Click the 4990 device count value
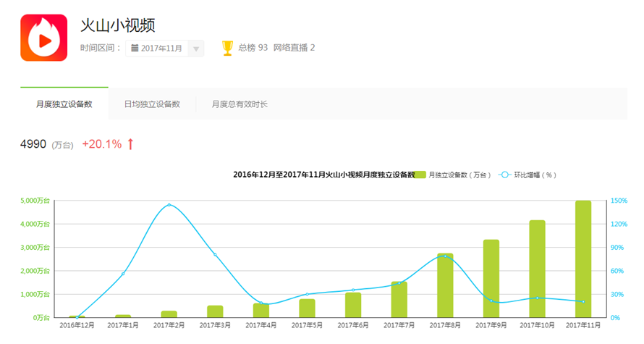The width and height of the screenshot is (644, 344). coord(33,144)
